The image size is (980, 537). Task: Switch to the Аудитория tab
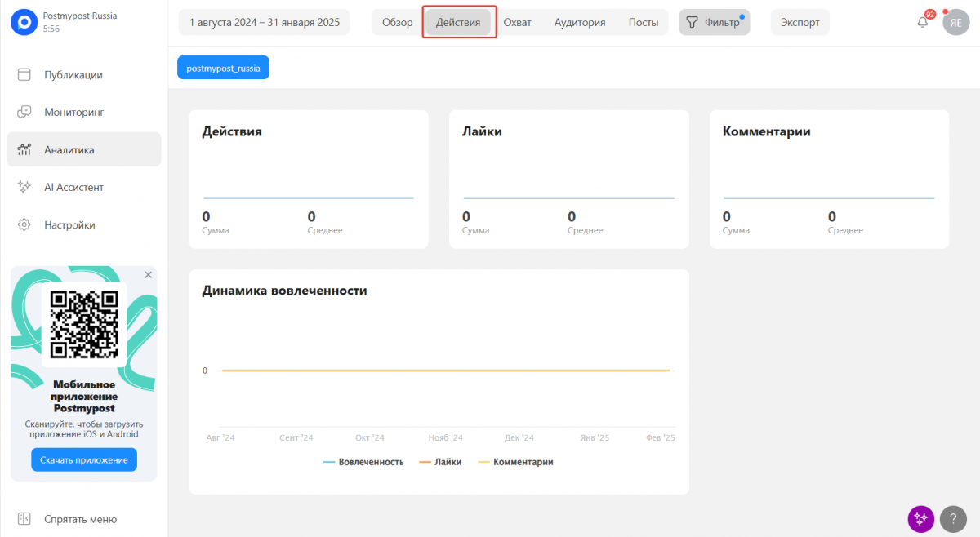[580, 23]
